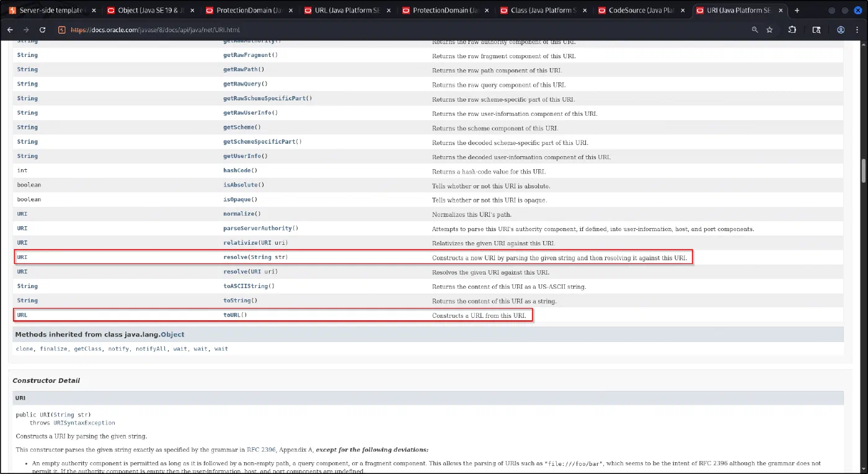Go back to the previous page
Image resolution: width=868 pixels, height=474 pixels.
pos(10,30)
